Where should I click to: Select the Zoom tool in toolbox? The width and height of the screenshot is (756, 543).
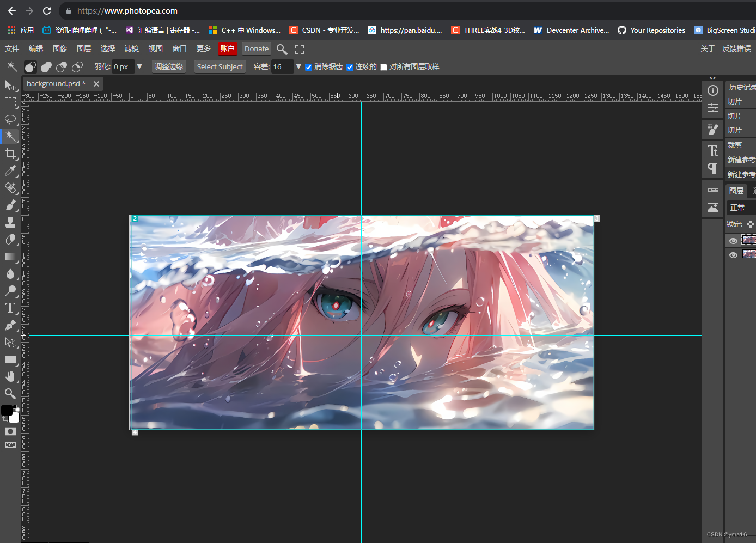(x=10, y=393)
